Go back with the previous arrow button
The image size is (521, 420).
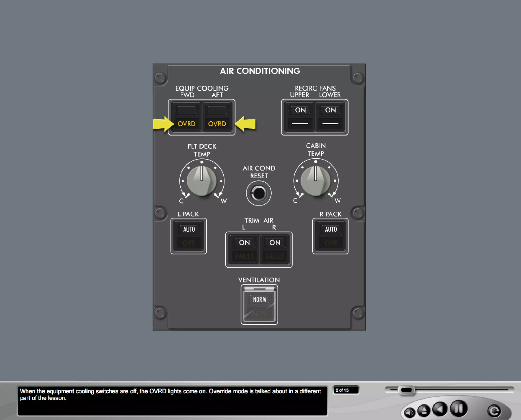pos(440,409)
